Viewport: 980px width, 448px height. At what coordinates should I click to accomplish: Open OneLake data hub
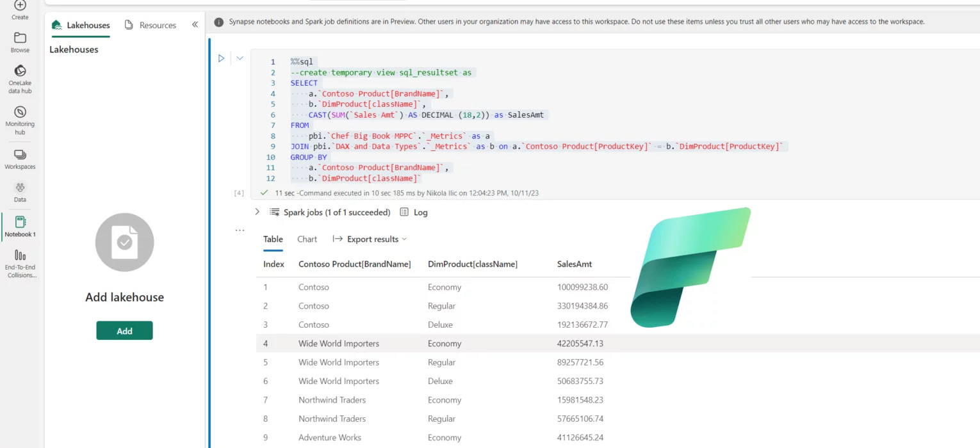[x=20, y=79]
